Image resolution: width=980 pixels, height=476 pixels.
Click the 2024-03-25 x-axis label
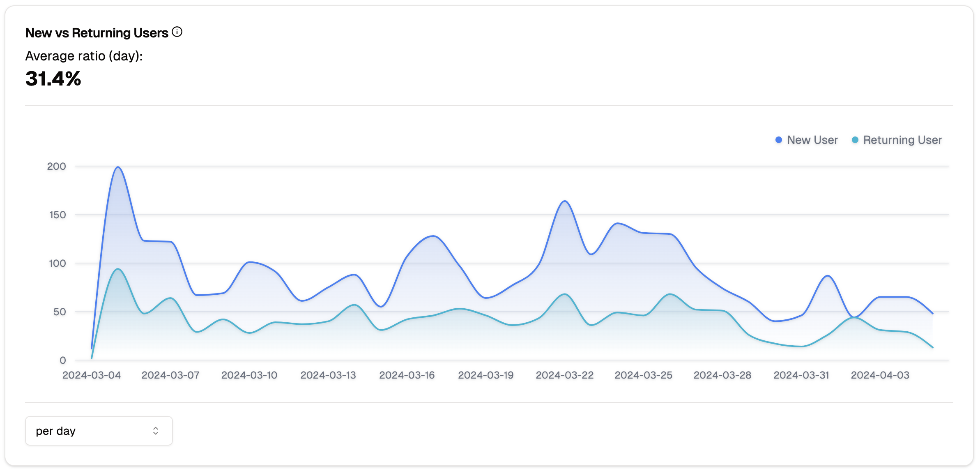pos(644,375)
